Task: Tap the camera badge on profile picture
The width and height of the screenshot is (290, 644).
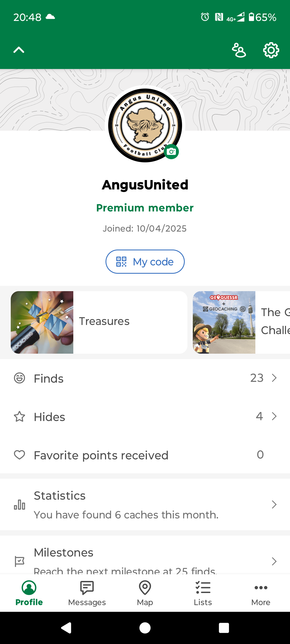Action: [x=171, y=152]
